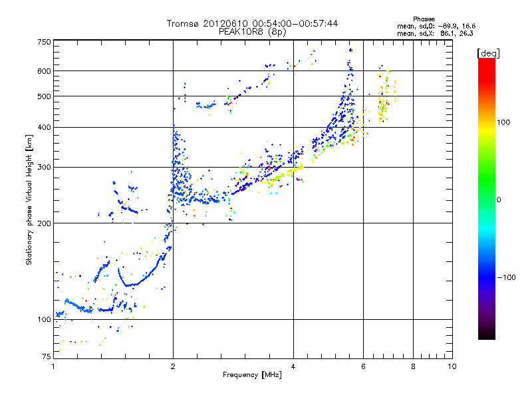Click the x-axis label "1"
Image resolution: width=532 pixels, height=399 pixels.
(x=53, y=366)
